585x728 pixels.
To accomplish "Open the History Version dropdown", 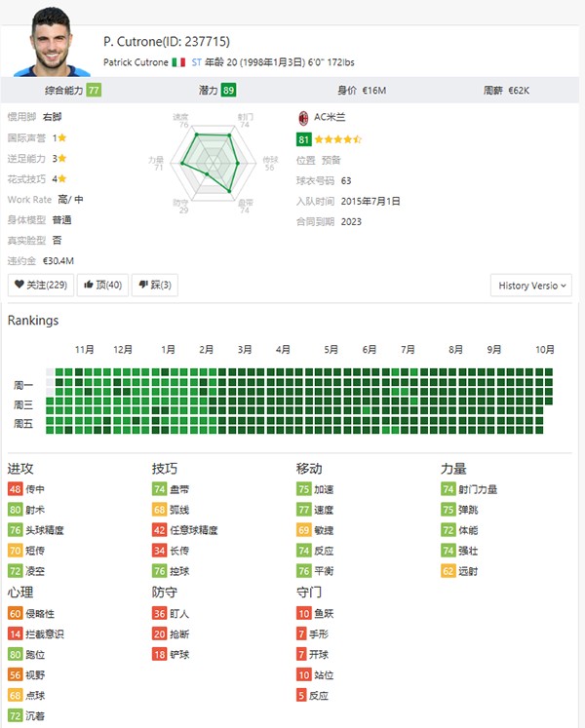I will pos(532,286).
